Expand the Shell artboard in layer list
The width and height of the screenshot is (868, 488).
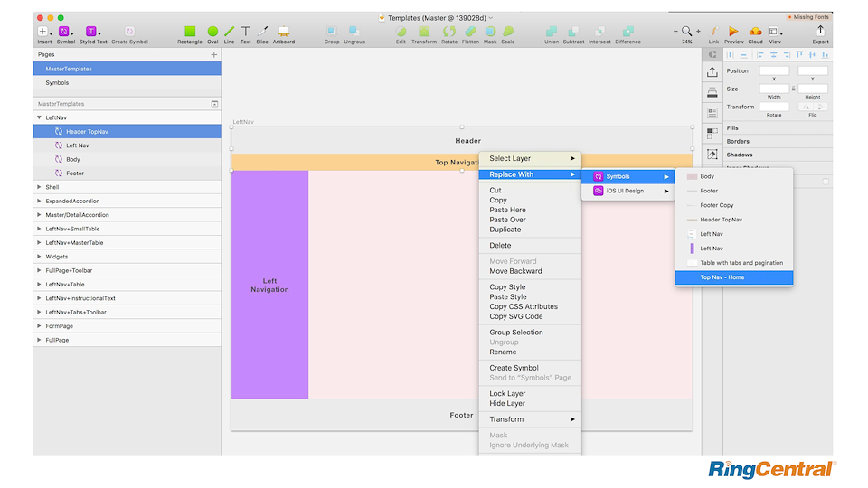[39, 187]
